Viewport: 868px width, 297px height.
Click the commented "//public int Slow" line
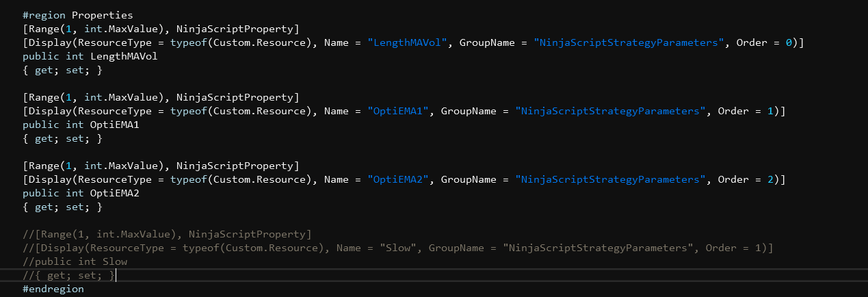coord(75,261)
